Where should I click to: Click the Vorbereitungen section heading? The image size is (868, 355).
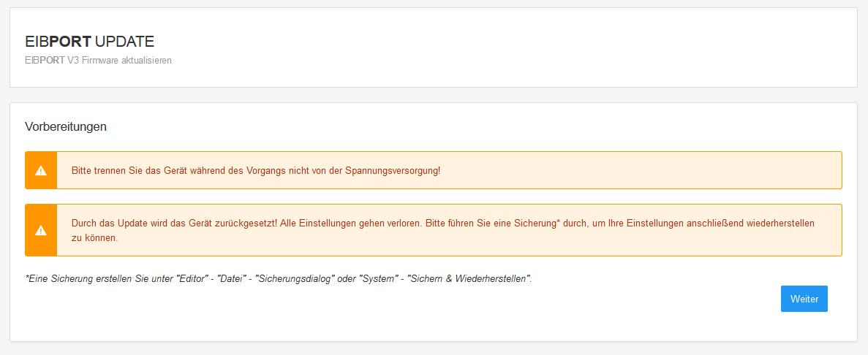pyautogui.click(x=66, y=126)
